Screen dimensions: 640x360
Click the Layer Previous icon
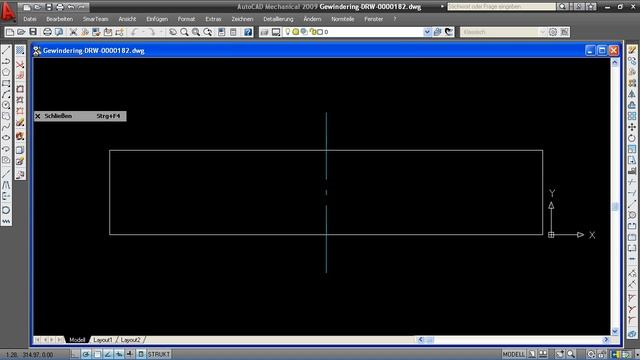click(449, 32)
